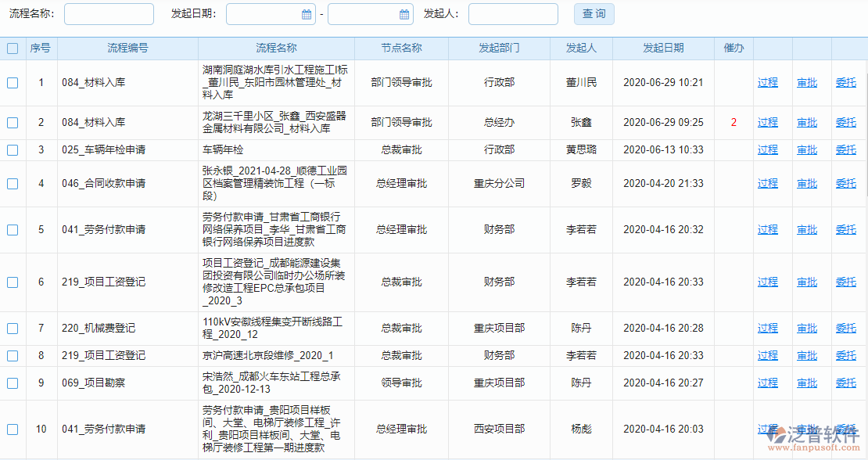
Task: Open 审批 link for 219_项目工资登记 row 6
Action: [x=807, y=282]
